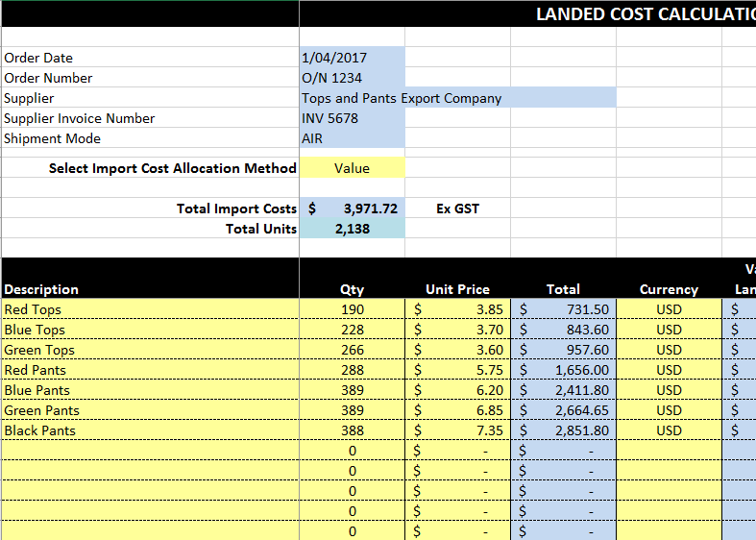Select the Red Pants description cell
The height and width of the screenshot is (540, 756).
pyautogui.click(x=150, y=370)
